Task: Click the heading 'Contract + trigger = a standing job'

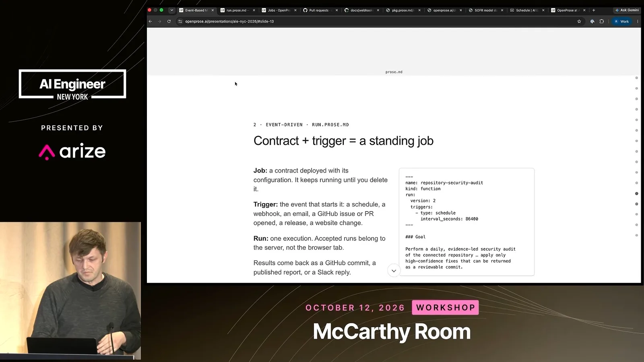Action: pyautogui.click(x=343, y=141)
